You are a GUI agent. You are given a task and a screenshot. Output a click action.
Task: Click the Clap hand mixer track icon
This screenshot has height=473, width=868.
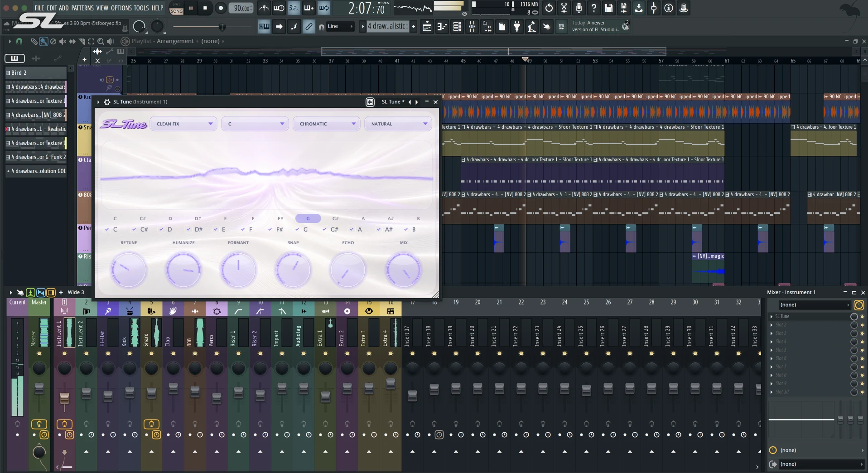[173, 311]
